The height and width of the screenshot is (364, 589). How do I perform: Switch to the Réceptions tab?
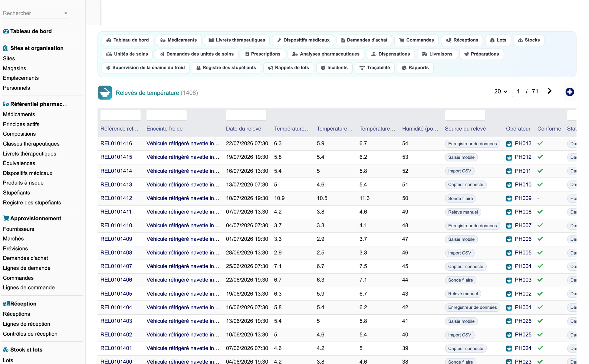pyautogui.click(x=462, y=40)
